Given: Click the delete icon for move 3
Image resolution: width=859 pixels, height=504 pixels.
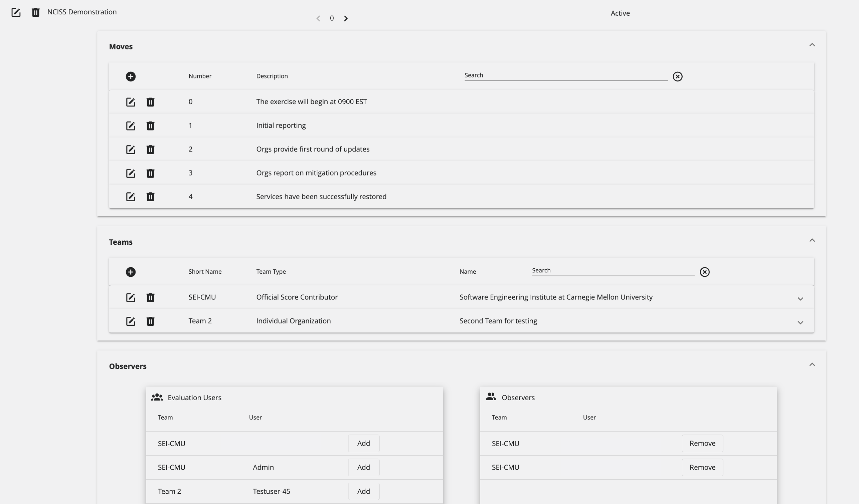Looking at the screenshot, I should (150, 174).
